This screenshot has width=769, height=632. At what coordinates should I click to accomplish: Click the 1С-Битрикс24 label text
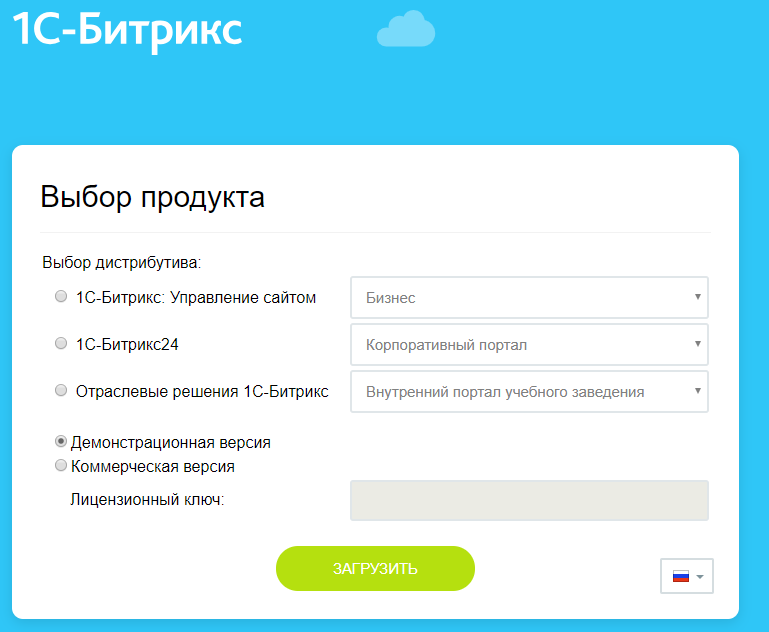[127, 345]
